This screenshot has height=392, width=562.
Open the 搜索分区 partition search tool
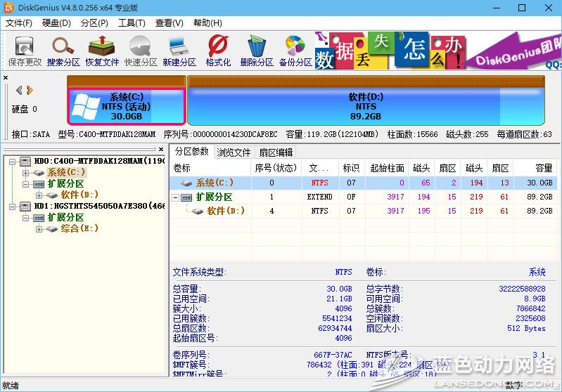(64, 51)
